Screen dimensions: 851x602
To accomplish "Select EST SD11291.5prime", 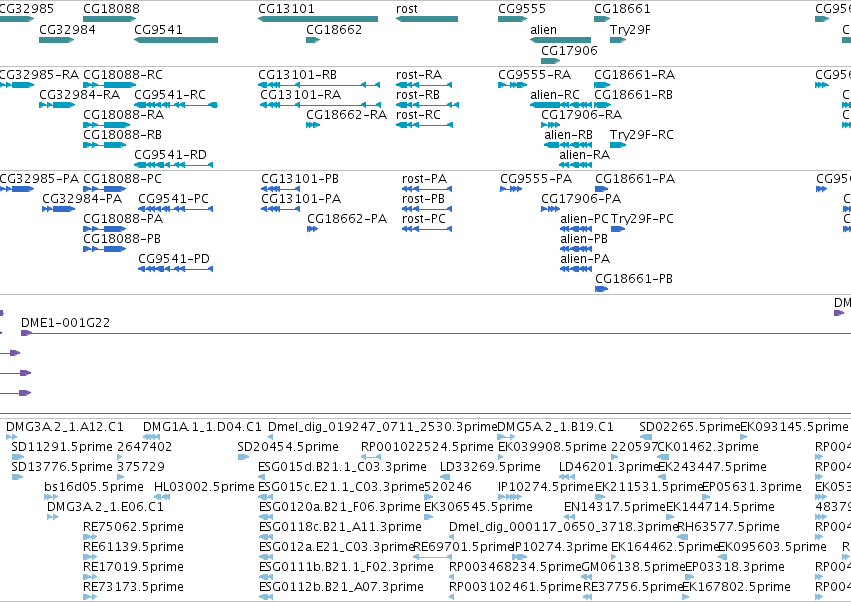I will tap(62, 447).
